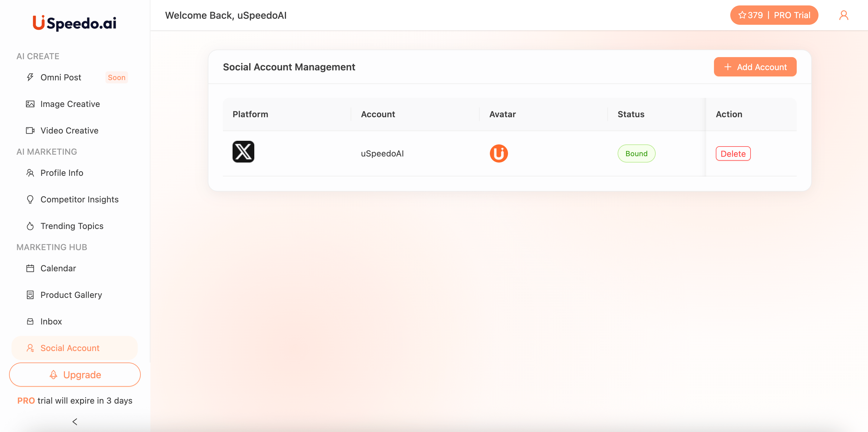Screen dimensions: 868x432
Task: Click the Trending Topics flame icon
Action: click(30, 226)
